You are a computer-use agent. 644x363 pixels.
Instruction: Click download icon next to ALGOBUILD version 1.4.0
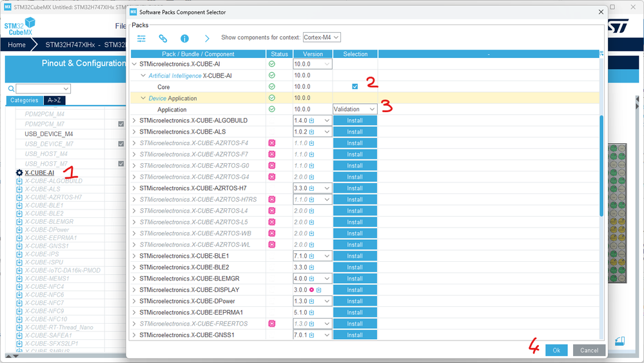tap(312, 121)
